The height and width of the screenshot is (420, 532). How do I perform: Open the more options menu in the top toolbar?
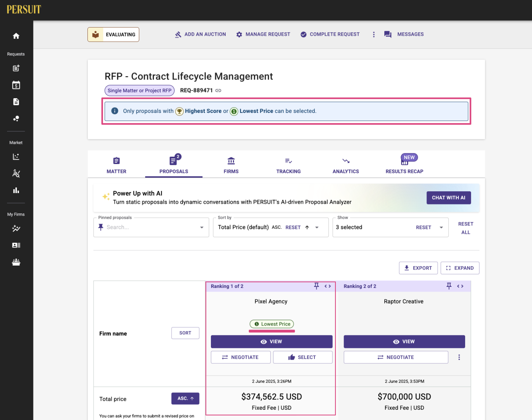coord(374,34)
